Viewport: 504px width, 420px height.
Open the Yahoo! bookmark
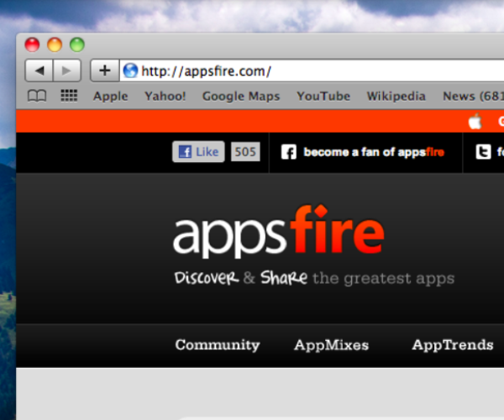165,96
